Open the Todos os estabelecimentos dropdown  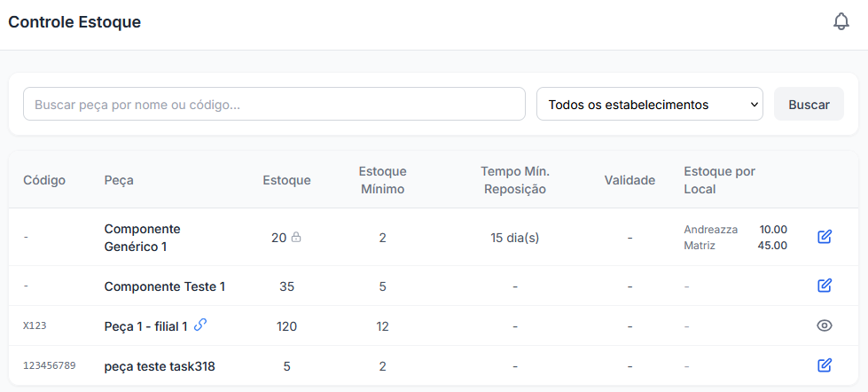[x=649, y=104]
